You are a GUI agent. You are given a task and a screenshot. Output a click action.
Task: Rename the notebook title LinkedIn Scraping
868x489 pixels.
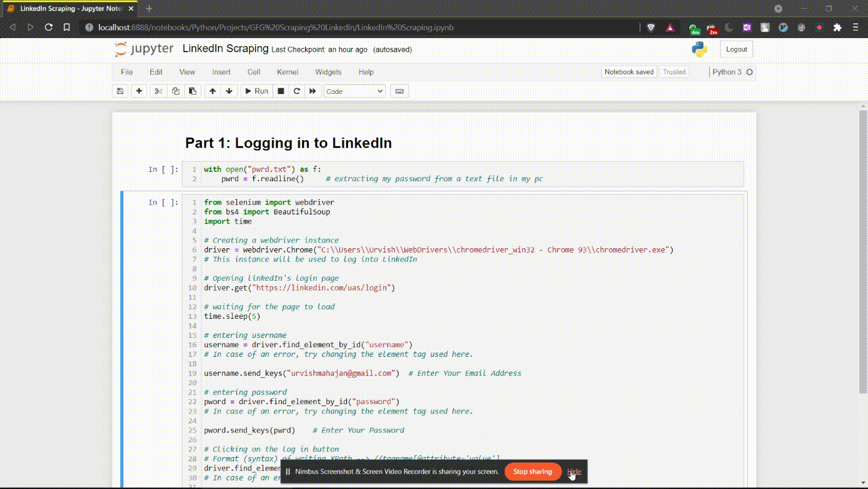pos(225,49)
